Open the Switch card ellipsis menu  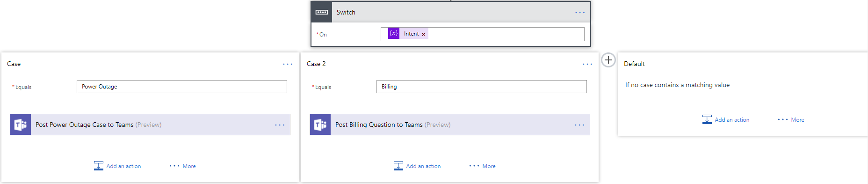click(580, 13)
